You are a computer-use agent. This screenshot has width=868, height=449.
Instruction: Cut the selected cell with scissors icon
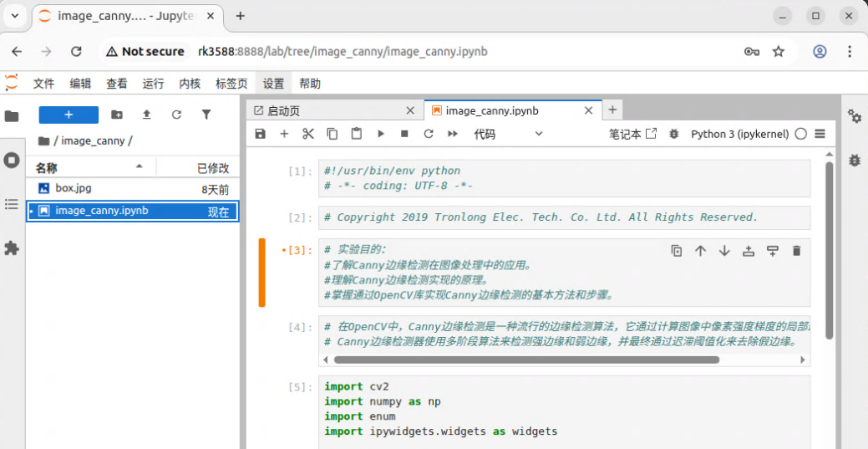pos(308,134)
